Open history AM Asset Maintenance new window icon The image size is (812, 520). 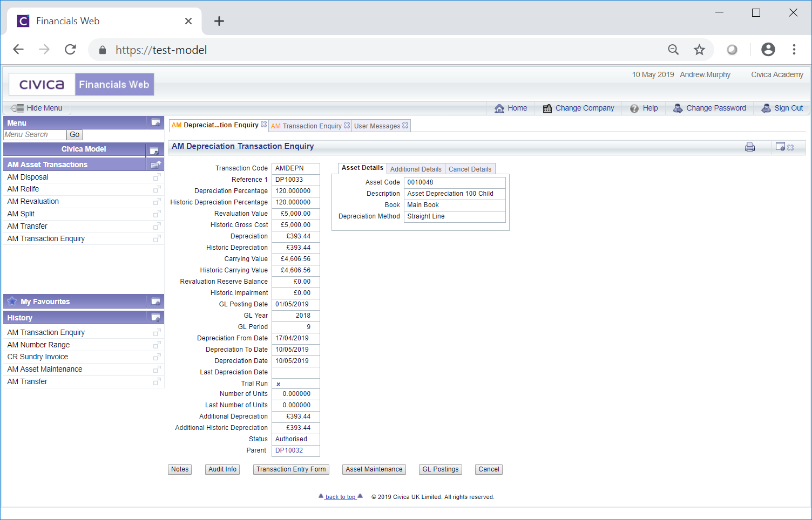(157, 370)
